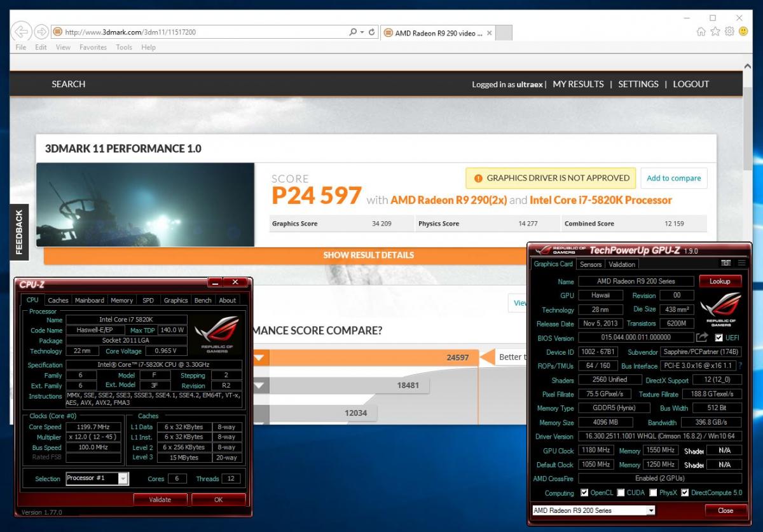
Task: Toggle the DirectCompute 5.0 checkbox
Action: point(685,493)
